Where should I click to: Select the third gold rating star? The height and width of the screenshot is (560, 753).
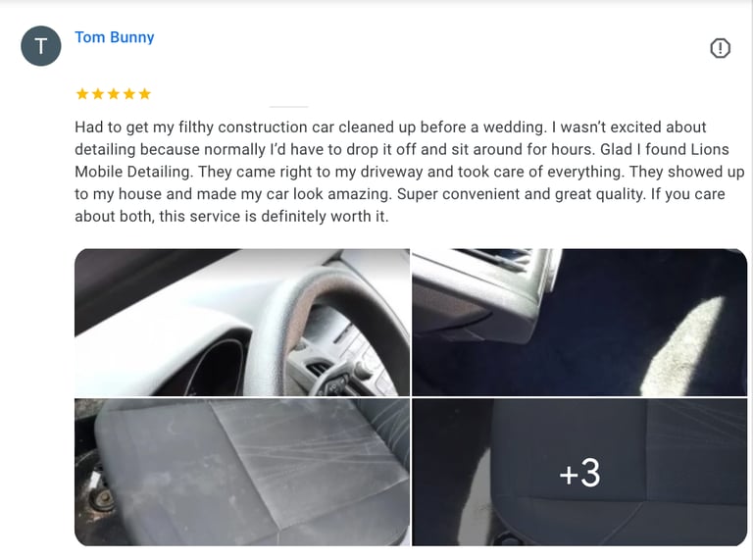pos(114,93)
